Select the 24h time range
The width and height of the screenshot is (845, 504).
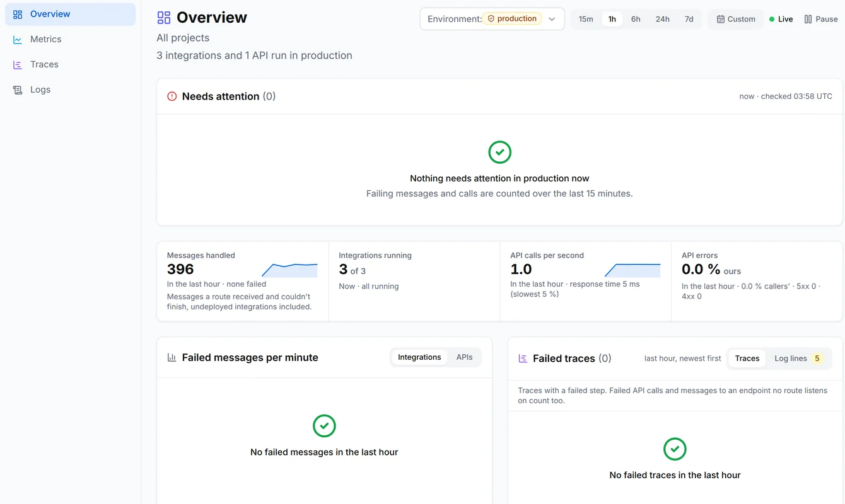pos(662,19)
